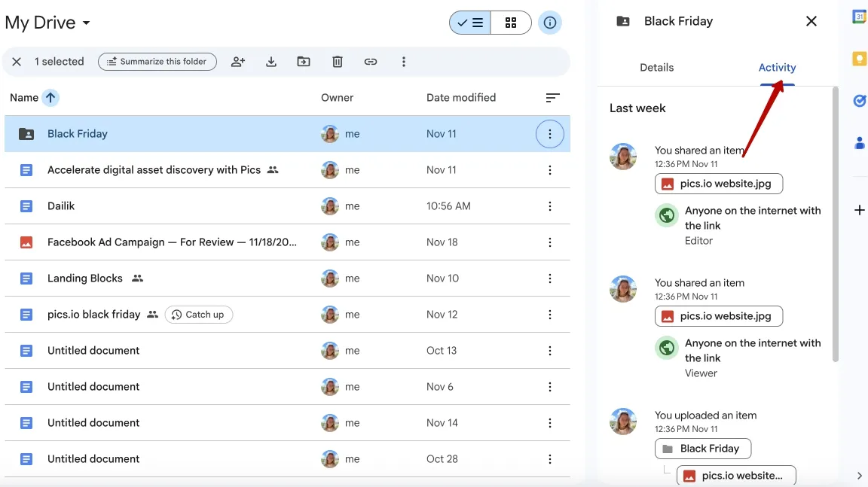868x487 pixels.
Task: Share the selected Black Friday folder
Action: click(238, 61)
